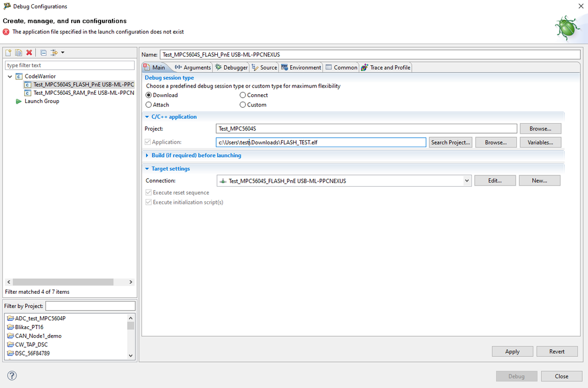The height and width of the screenshot is (388, 588).
Task: Click the red error icon in header
Action: (6, 32)
